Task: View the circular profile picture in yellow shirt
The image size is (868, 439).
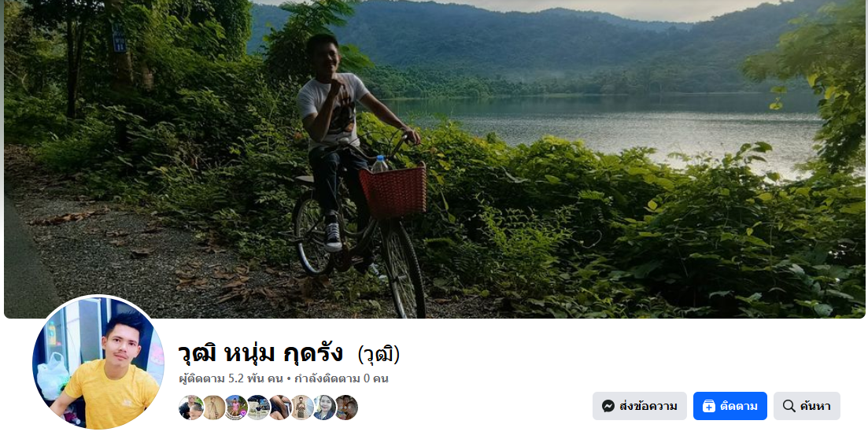Action: point(98,363)
